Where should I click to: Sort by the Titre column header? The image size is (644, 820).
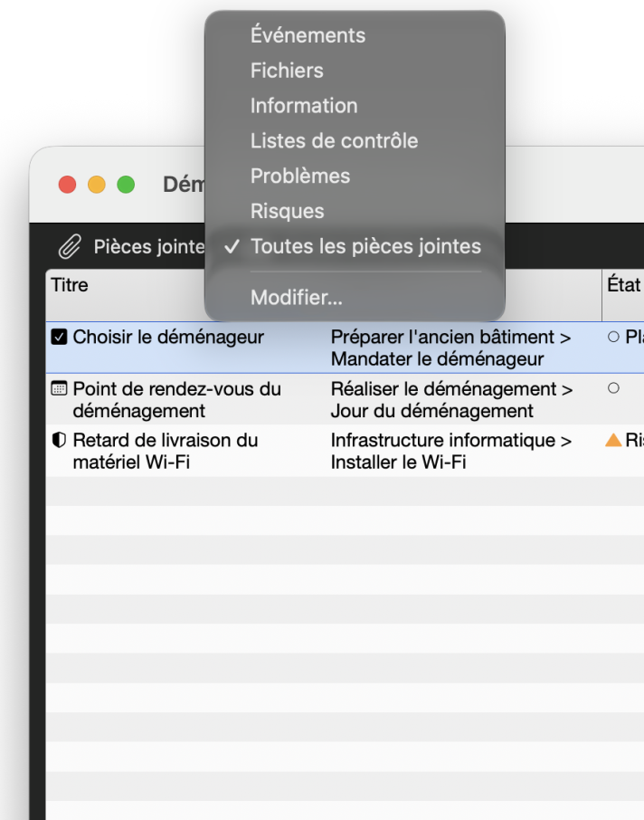click(70, 285)
